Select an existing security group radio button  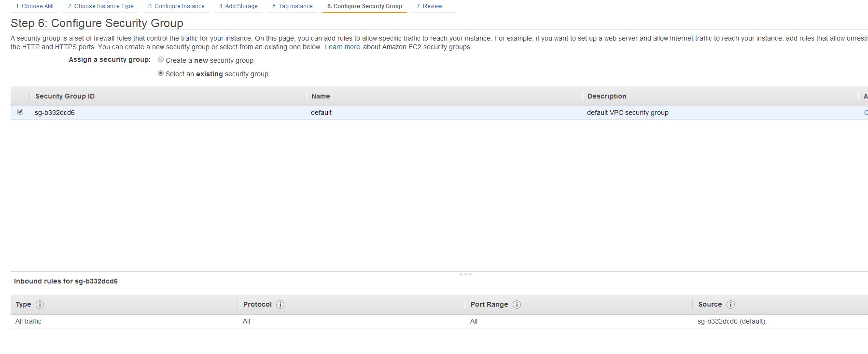(x=161, y=73)
